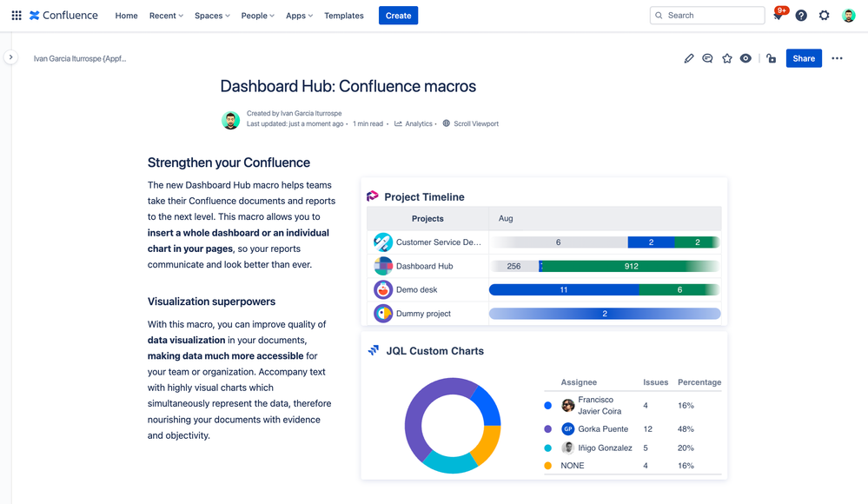Expand the sidebar with chevron button
Viewport: 868px width, 504px height.
click(x=10, y=57)
